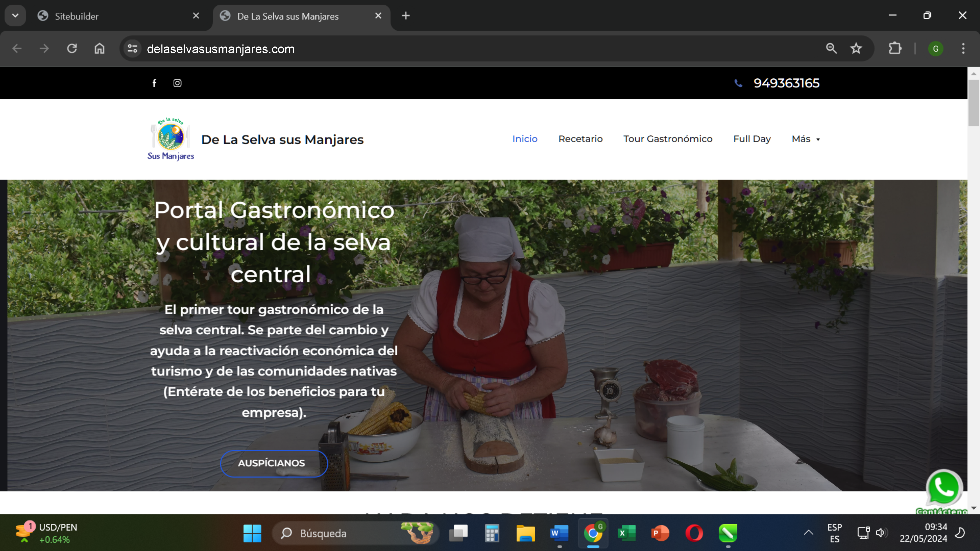
Task: Click the blue phone icon beside 949363165
Action: [738, 83]
